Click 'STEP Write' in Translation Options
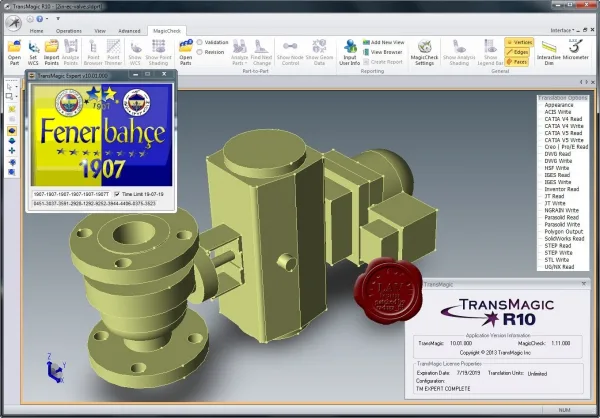The image size is (600, 418). 558,253
